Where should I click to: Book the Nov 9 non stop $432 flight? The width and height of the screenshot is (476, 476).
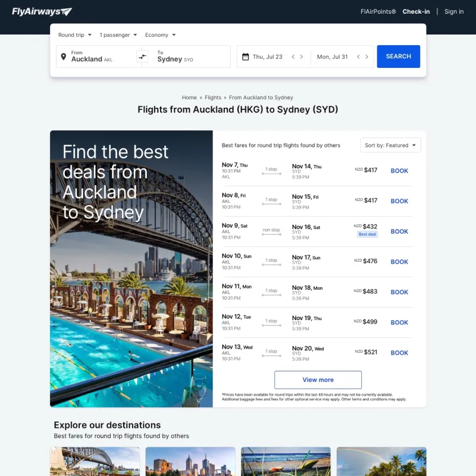[x=399, y=231]
